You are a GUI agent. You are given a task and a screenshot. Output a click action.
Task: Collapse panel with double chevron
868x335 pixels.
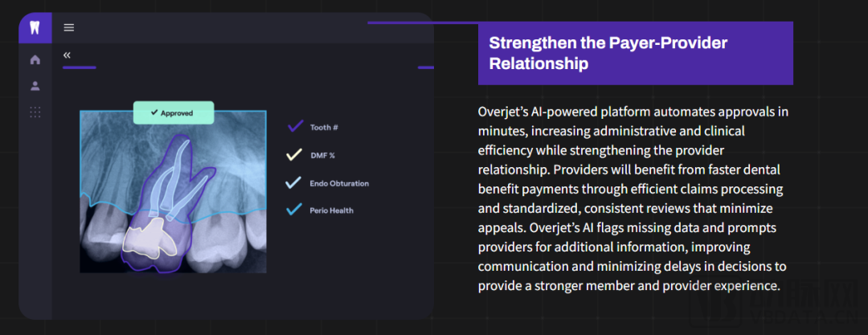pyautogui.click(x=67, y=55)
